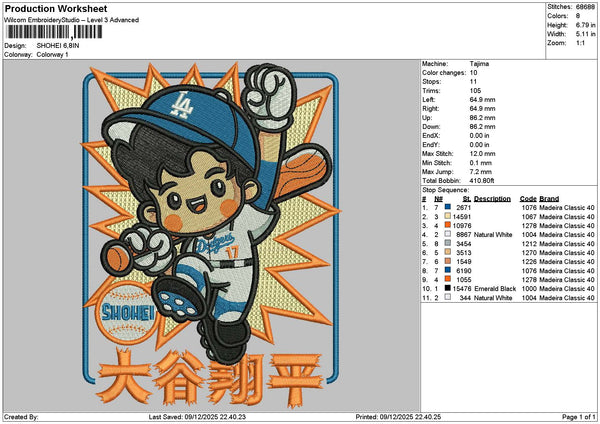Click the barcode under the worksheet title
This screenshot has height=424, width=600.
[x=54, y=32]
